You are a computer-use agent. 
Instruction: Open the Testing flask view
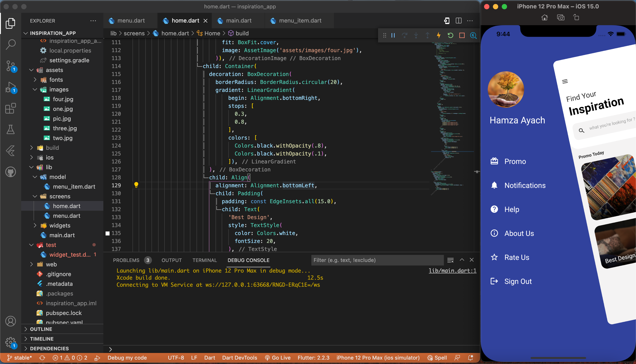(11, 129)
